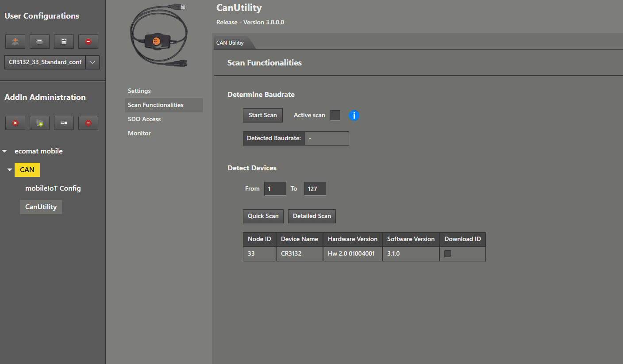
Task: Click the save floppy disk icon
Action: coord(64,42)
